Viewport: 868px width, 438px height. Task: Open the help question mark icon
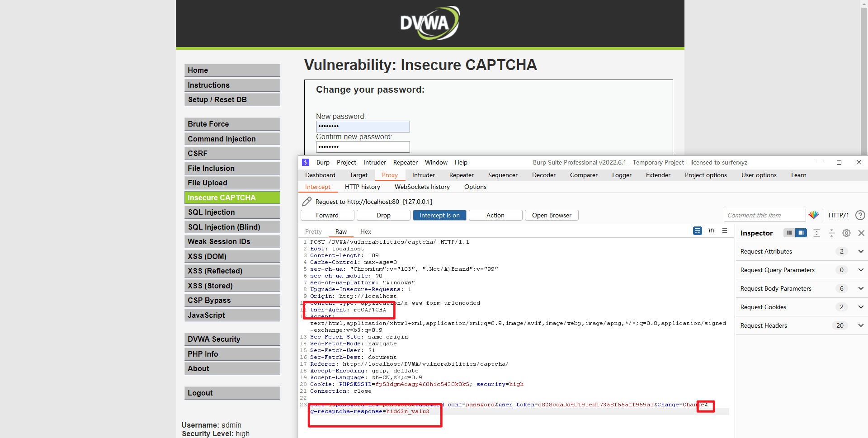[x=860, y=215]
